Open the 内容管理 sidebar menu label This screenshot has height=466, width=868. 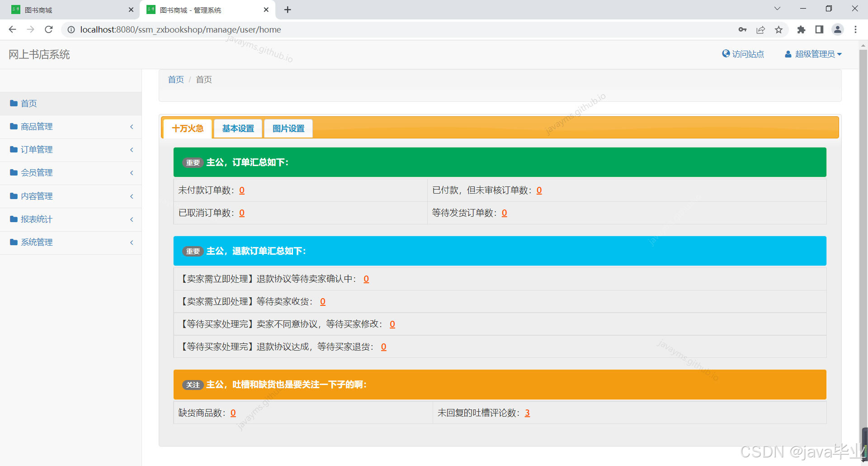(37, 196)
